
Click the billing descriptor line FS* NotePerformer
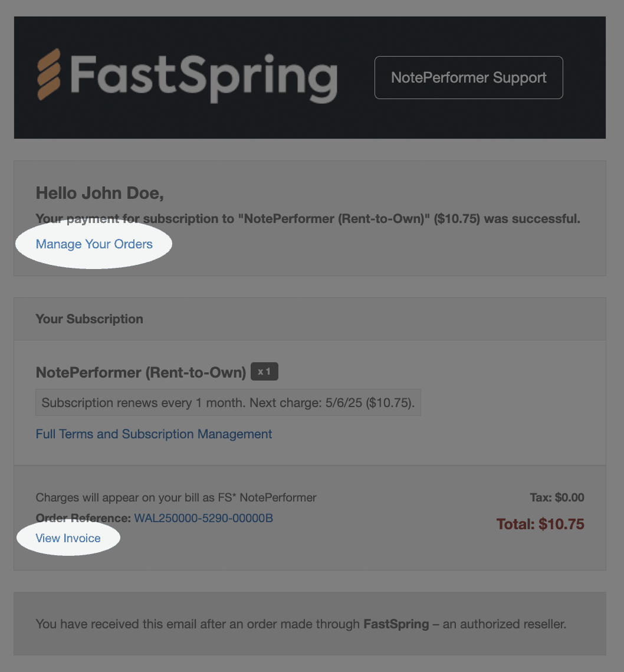tap(176, 497)
